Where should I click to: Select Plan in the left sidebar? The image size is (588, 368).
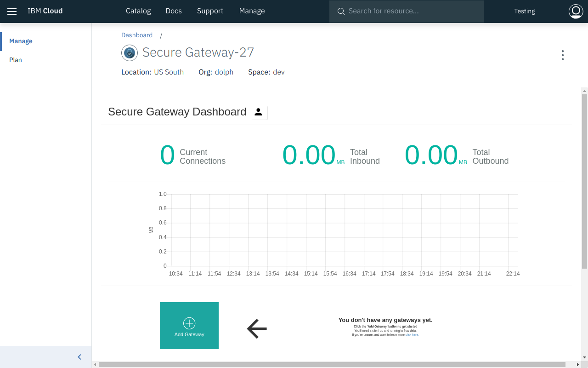[16, 60]
